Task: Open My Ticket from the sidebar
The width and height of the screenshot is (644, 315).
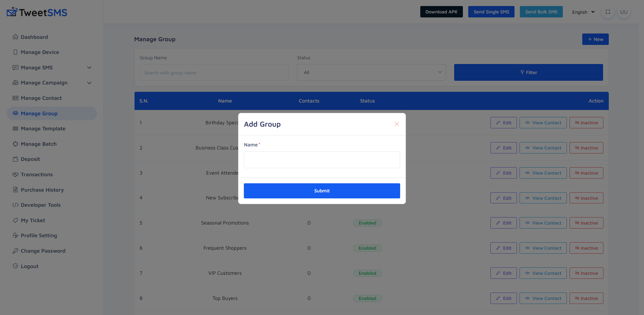Action: [33, 220]
